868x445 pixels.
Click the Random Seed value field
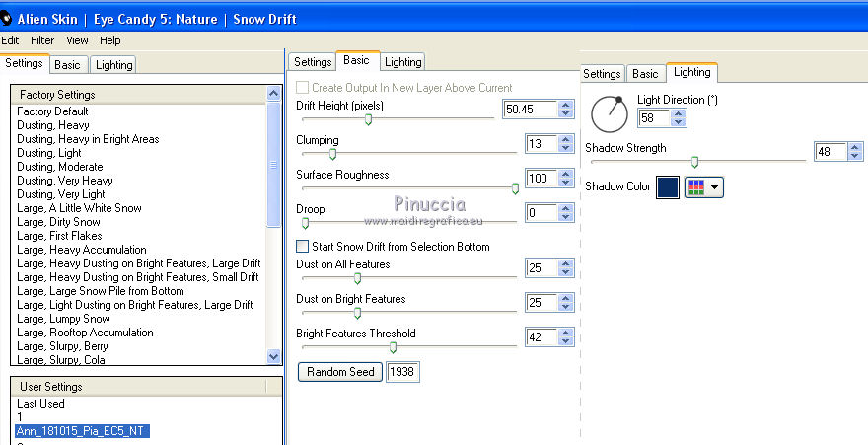point(402,372)
